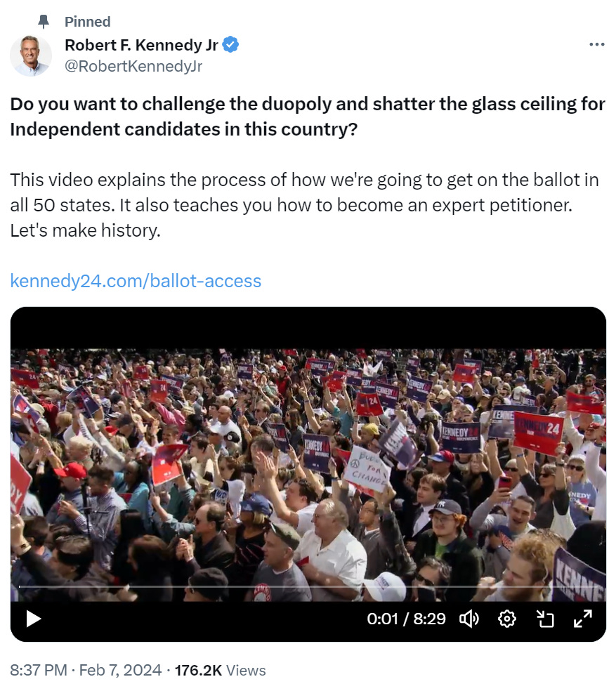Click the 0:01 / 8:29 time display
Viewport: 616px width, 691px height.
point(406,619)
